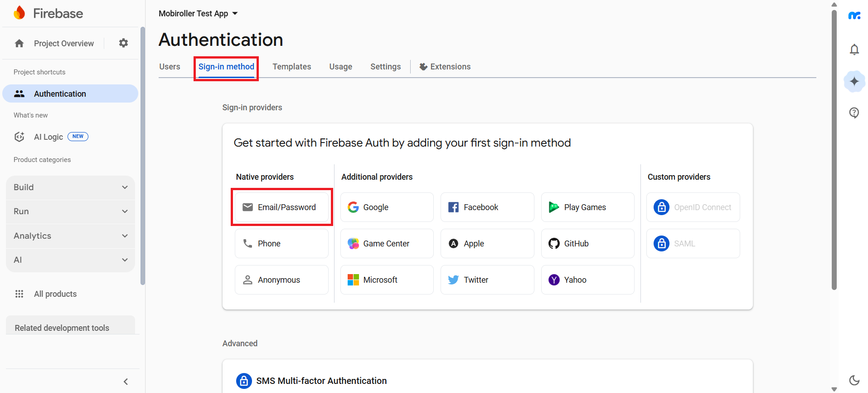Click the Game Center logo icon
The height and width of the screenshot is (393, 868).
tap(353, 244)
